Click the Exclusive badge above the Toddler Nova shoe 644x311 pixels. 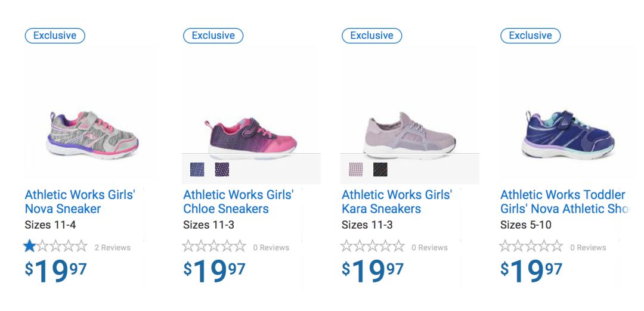[x=531, y=36]
